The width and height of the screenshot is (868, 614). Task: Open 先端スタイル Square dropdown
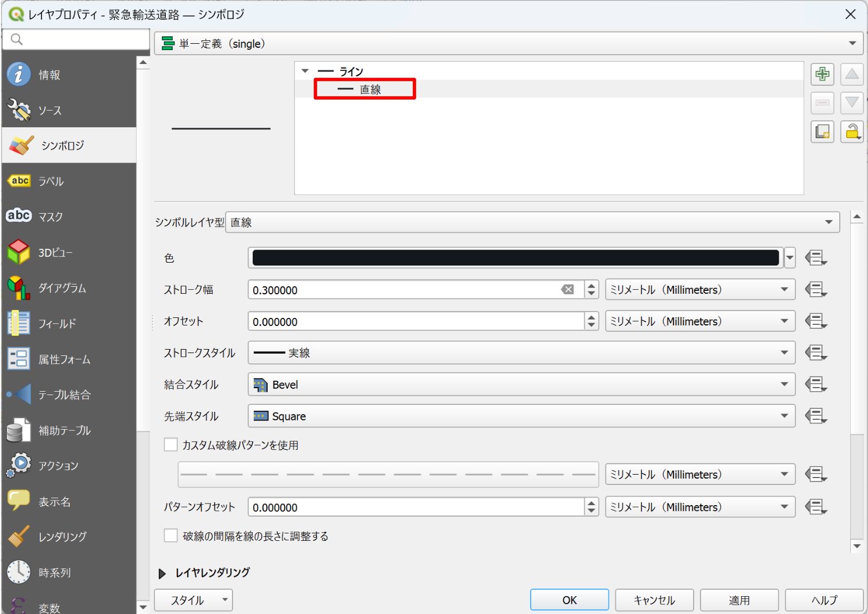[x=521, y=416]
